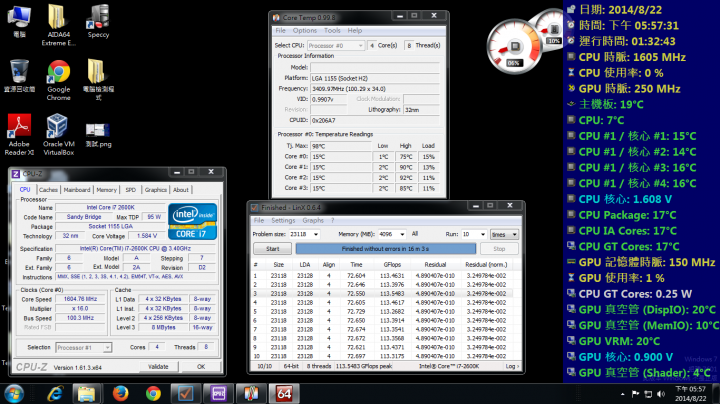
Task: Open Windows Explorer from the taskbar
Action: pos(86,394)
